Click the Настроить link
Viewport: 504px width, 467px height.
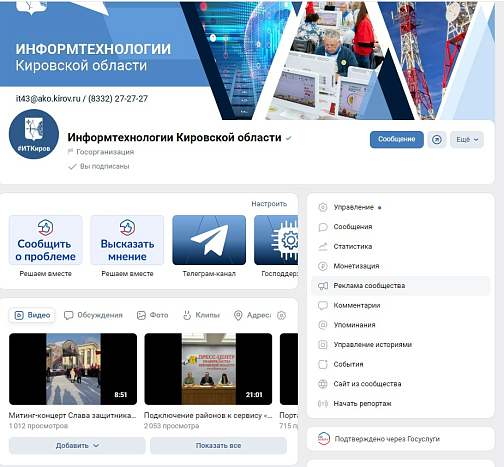coord(269,204)
